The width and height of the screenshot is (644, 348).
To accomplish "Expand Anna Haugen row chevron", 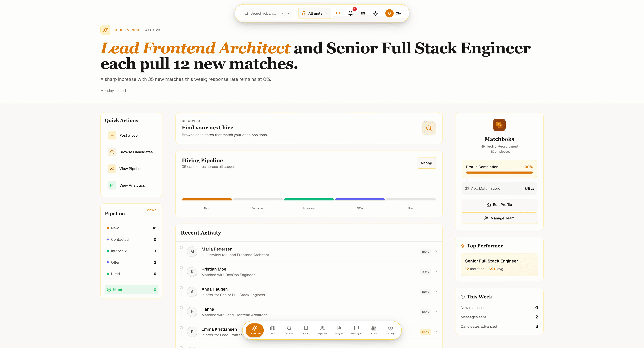I will (436, 292).
